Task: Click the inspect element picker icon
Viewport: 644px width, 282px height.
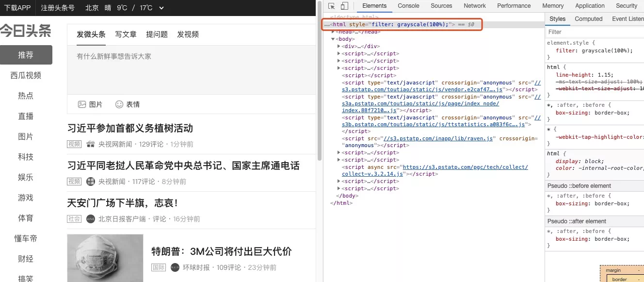Action: 332,6
